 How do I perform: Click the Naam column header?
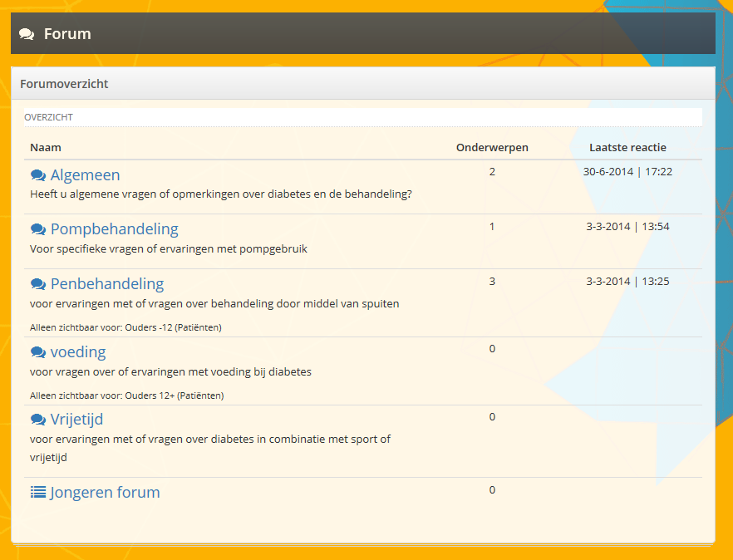coord(46,148)
